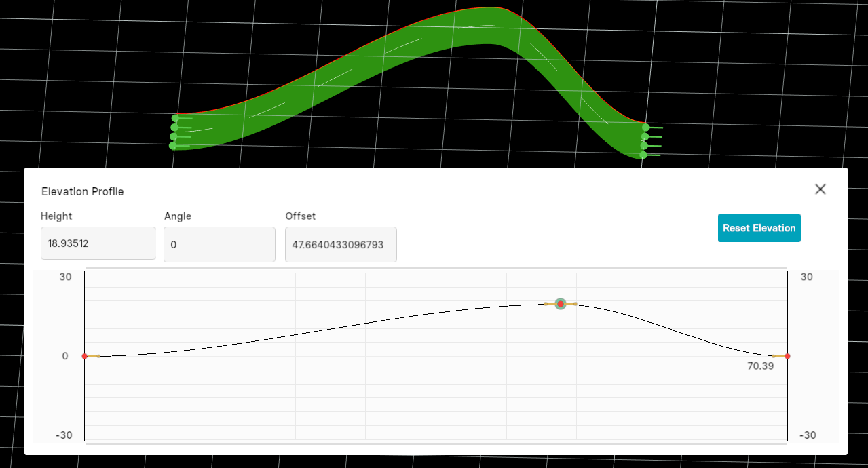Select bottom lane node at road's right end
This screenshot has width=868, height=468.
(x=643, y=155)
